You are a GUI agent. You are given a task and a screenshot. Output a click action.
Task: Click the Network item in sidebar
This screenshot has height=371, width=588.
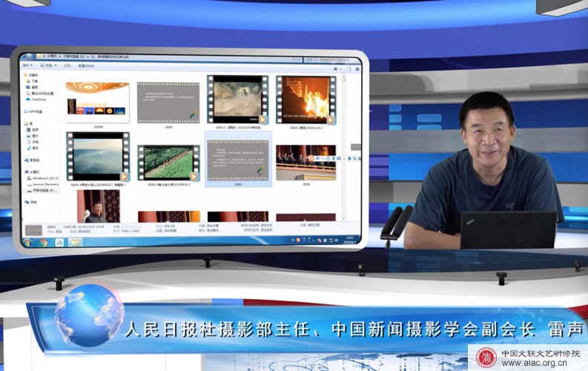33,201
